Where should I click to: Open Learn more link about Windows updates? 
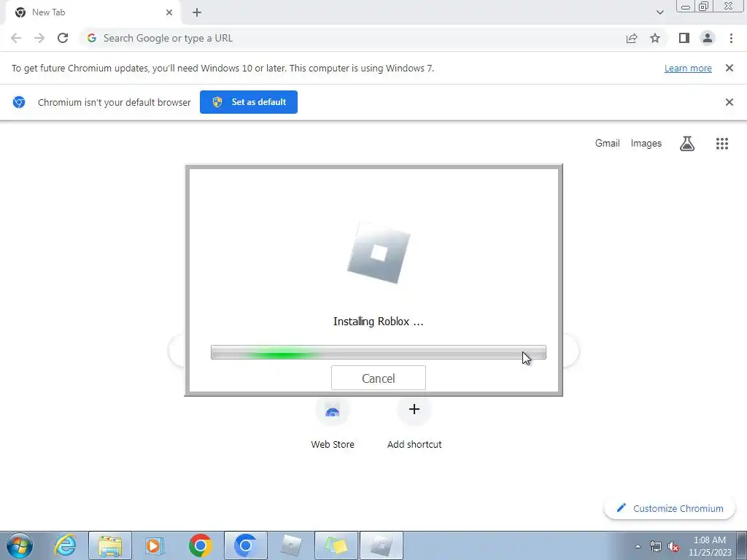[x=688, y=68]
